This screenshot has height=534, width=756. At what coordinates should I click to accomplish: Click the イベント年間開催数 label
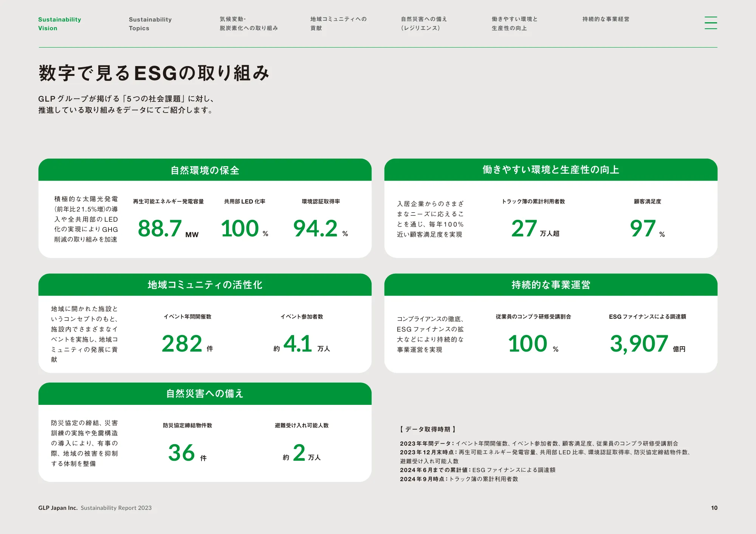pyautogui.click(x=187, y=317)
